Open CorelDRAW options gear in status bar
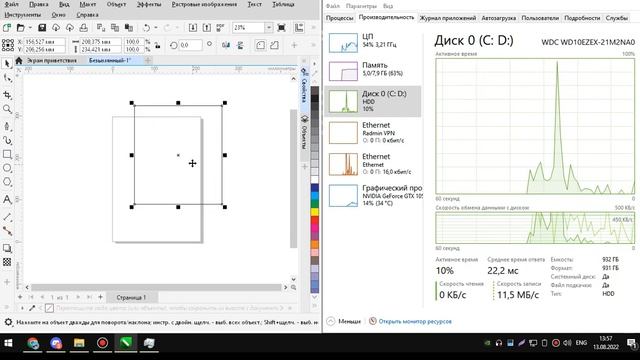 click(8, 322)
